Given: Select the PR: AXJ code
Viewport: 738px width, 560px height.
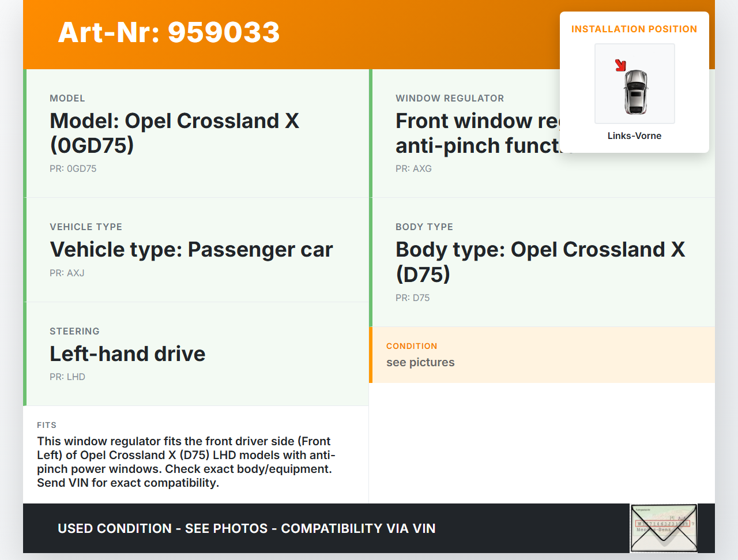Looking at the screenshot, I should pos(67,273).
